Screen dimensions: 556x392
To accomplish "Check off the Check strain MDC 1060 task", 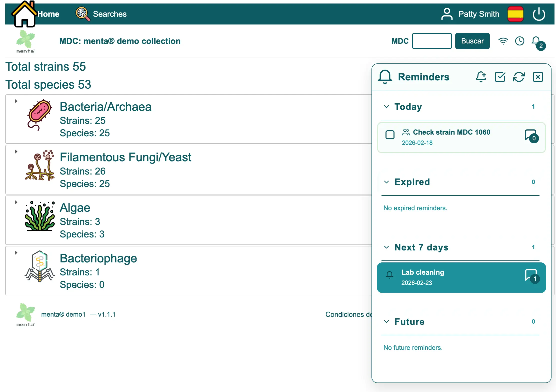I will (389, 135).
